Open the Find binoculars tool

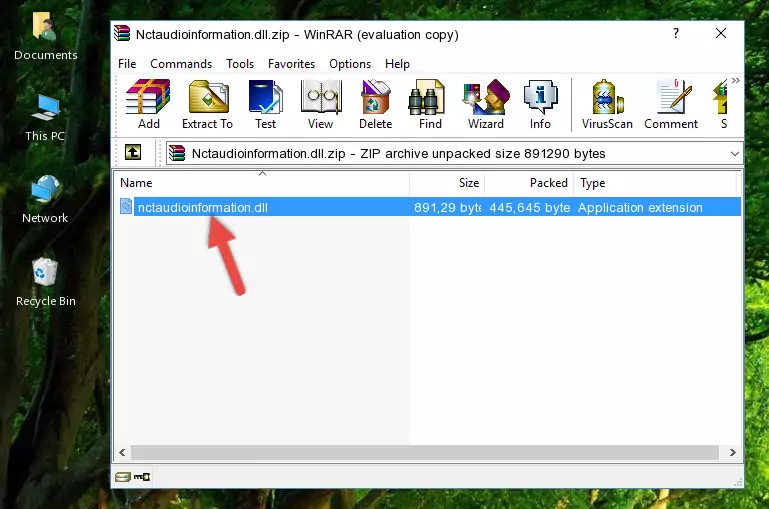click(430, 104)
